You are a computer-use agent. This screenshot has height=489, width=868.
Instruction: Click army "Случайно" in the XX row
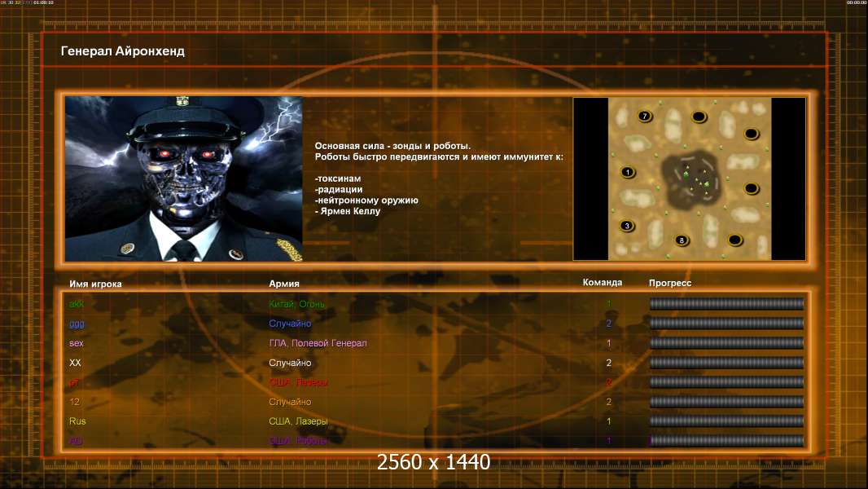coord(290,363)
